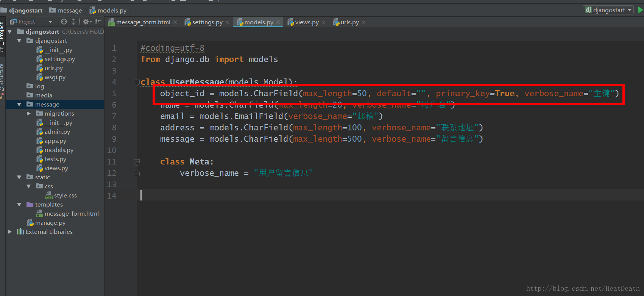This screenshot has height=296, width=644.
Task: Collapse the templates folder
Action: (19, 204)
